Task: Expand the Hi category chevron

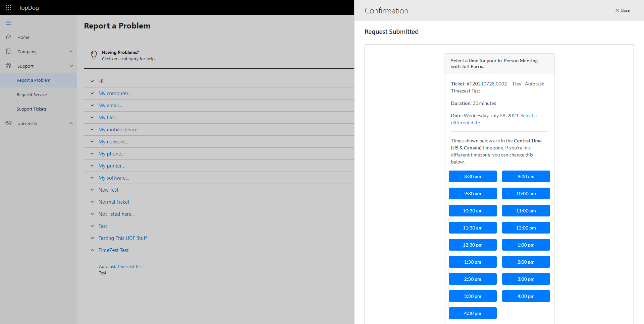Action: [x=92, y=81]
